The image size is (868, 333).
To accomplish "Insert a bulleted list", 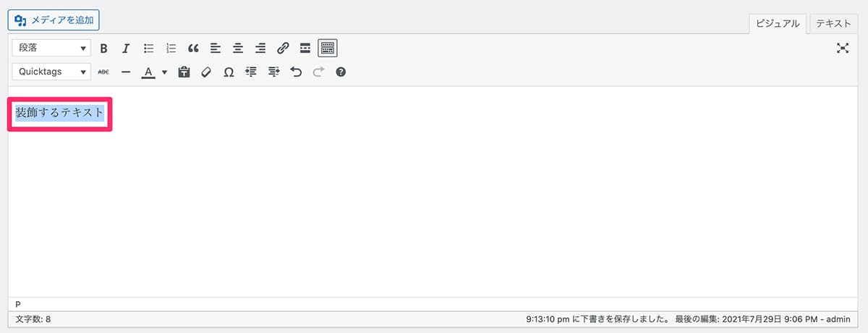I will tap(149, 49).
